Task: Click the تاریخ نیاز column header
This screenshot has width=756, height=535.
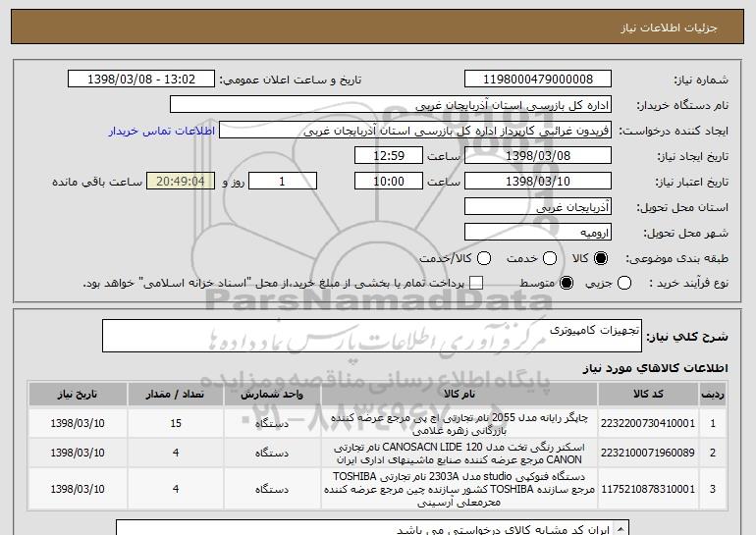Action: click(x=78, y=395)
